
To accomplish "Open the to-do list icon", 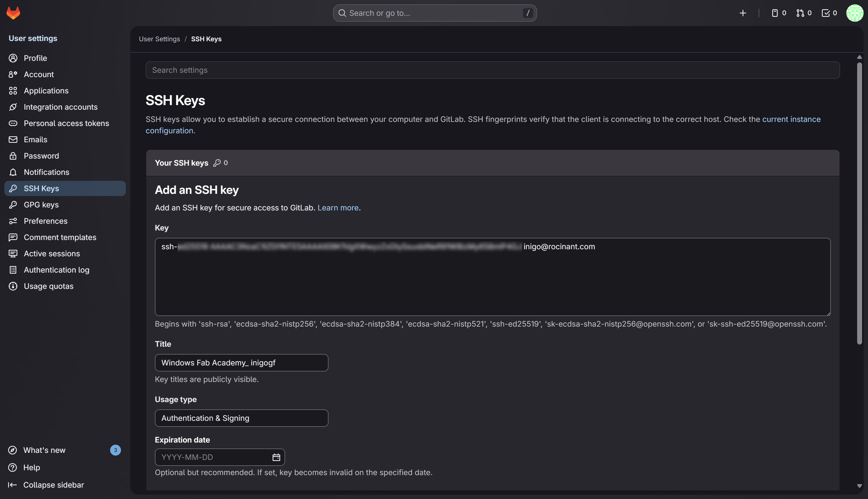I will point(826,13).
